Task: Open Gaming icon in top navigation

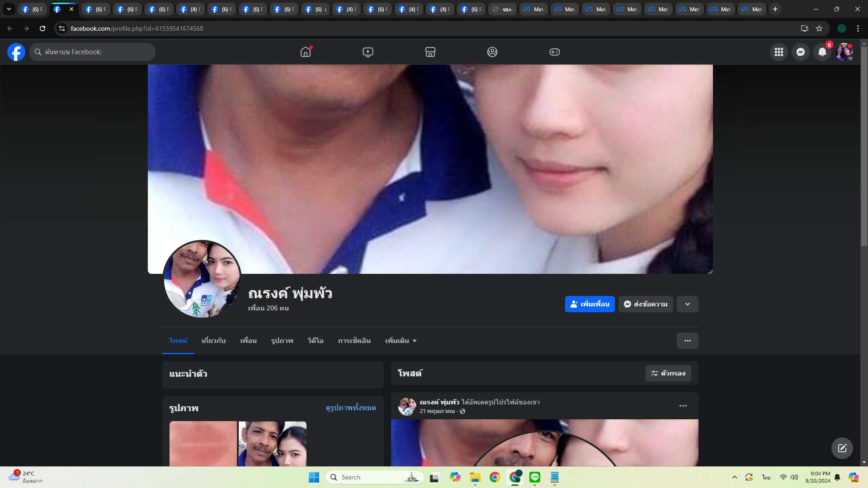Action: (554, 52)
